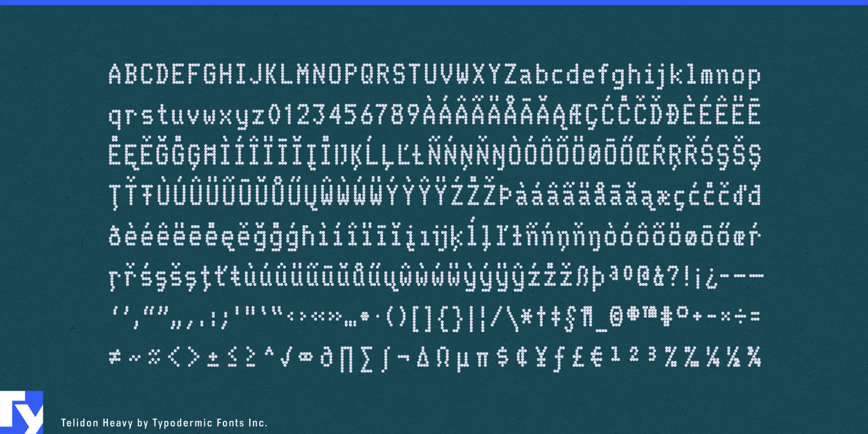Click the at sign @ glyph
This screenshot has width=868, height=434.
(644, 276)
